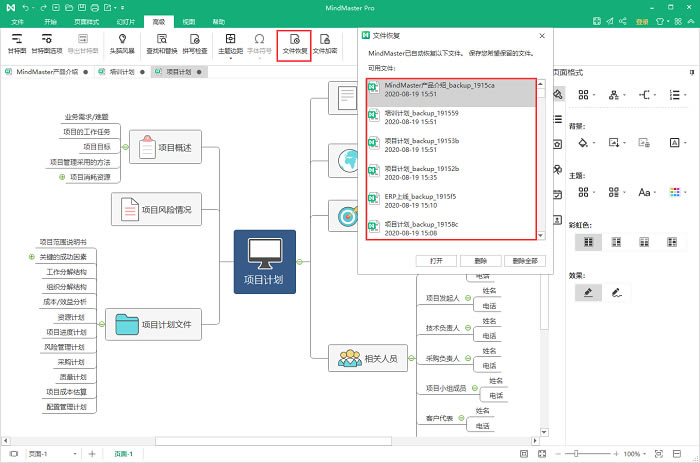
Task: Click the 删除全部 (Delete All) button
Action: click(523, 260)
